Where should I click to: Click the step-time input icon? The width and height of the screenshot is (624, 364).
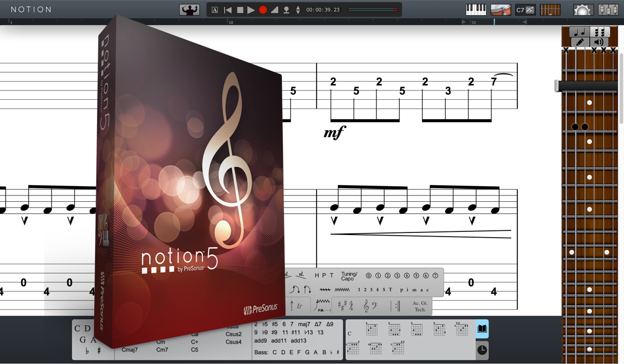(x=286, y=10)
